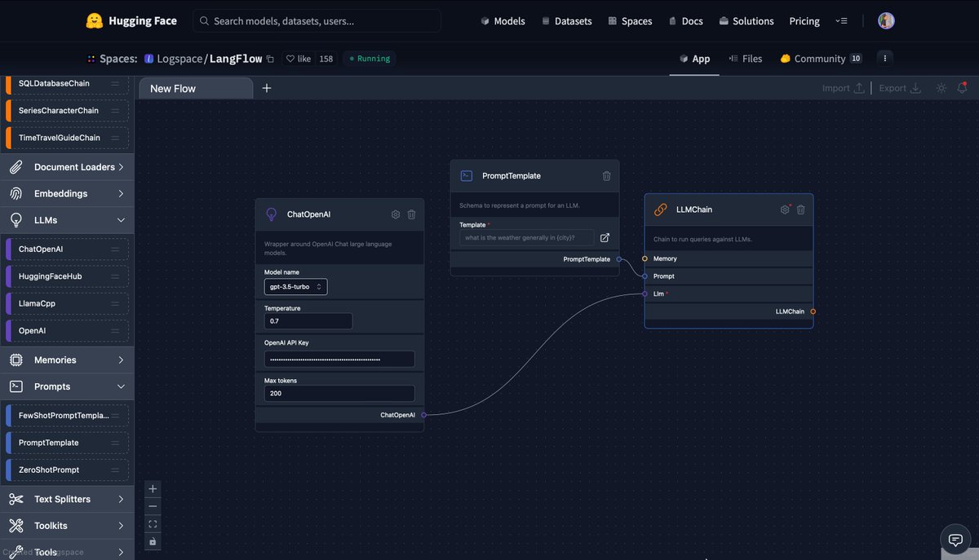Click the Import button
The image size is (979, 560).
[843, 88]
